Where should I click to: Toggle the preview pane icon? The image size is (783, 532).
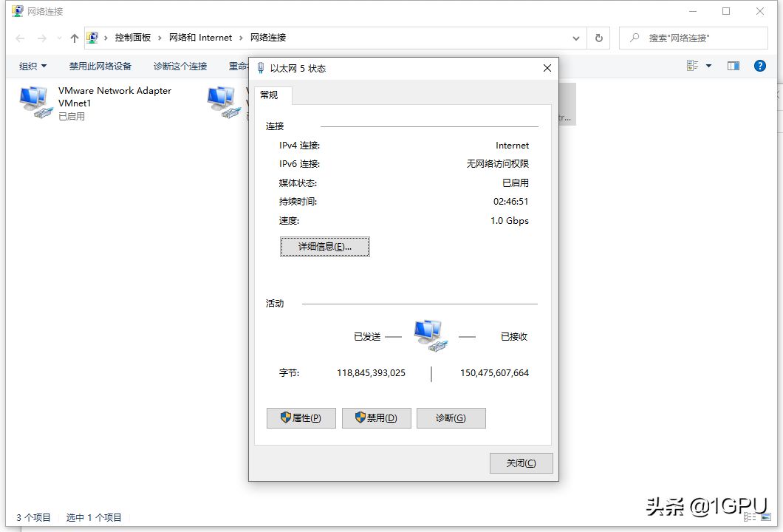(733, 66)
